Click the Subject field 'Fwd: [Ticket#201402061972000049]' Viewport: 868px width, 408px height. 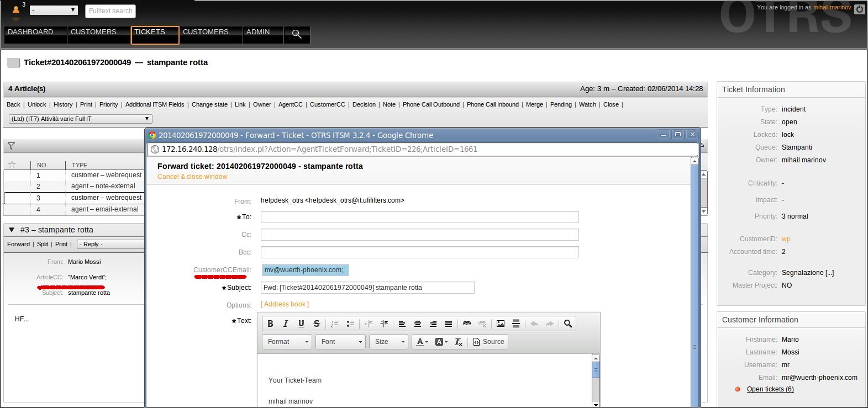click(367, 288)
